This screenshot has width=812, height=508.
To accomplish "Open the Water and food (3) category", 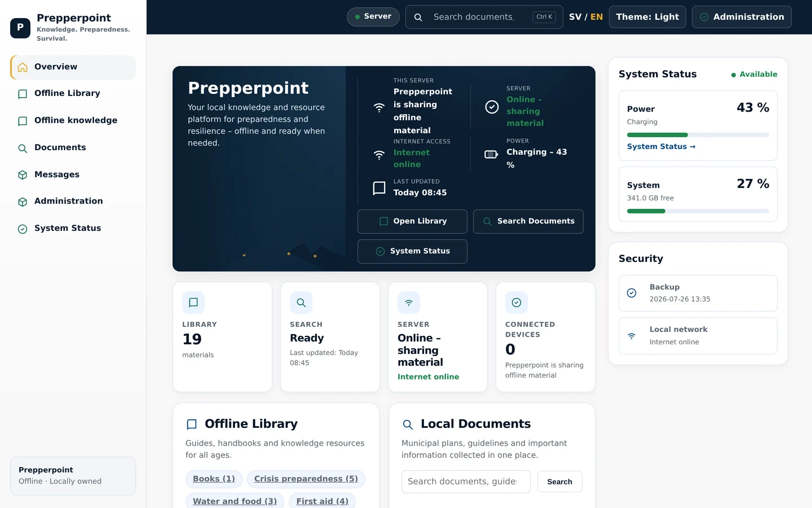I will (235, 501).
